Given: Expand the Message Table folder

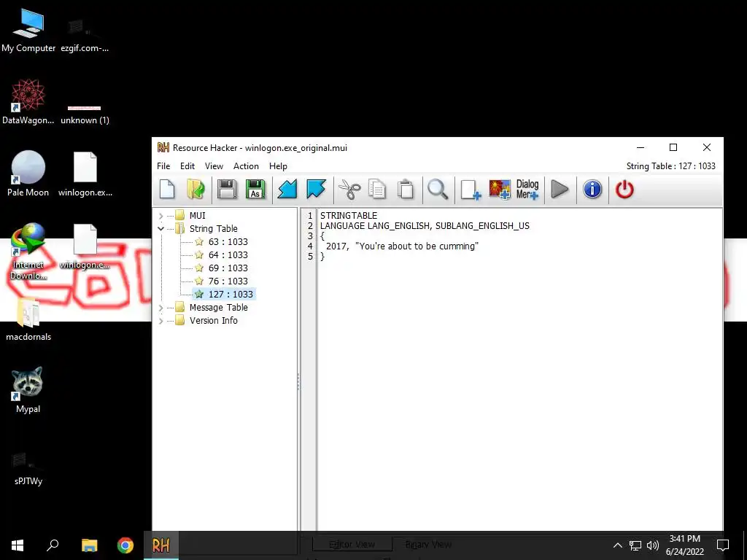Looking at the screenshot, I should point(161,308).
